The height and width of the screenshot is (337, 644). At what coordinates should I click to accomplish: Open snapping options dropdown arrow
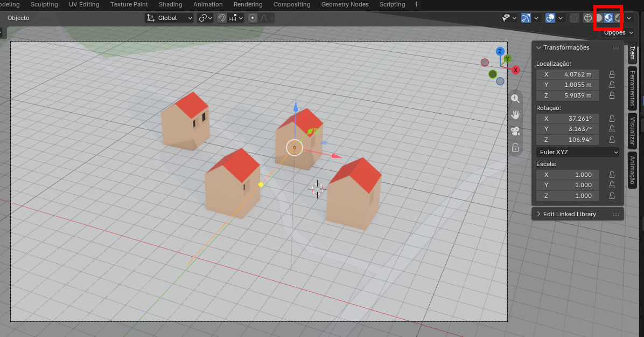(x=241, y=18)
